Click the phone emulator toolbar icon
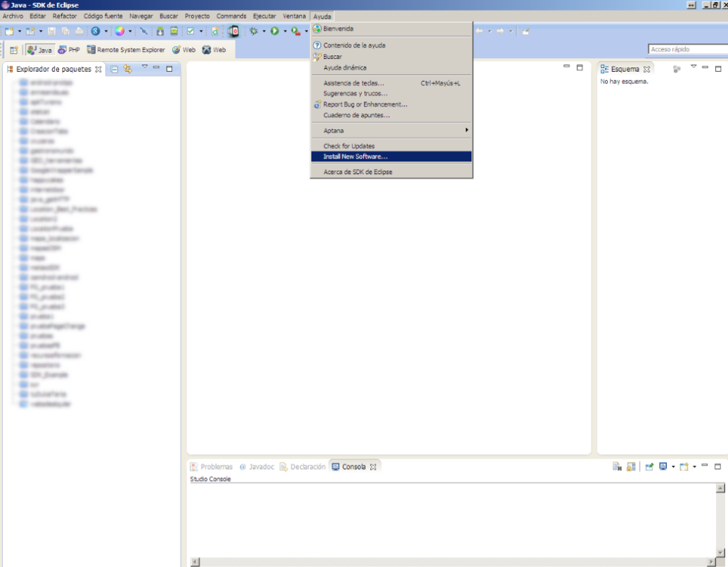Screen dimensions: 728x567 tap(233, 31)
